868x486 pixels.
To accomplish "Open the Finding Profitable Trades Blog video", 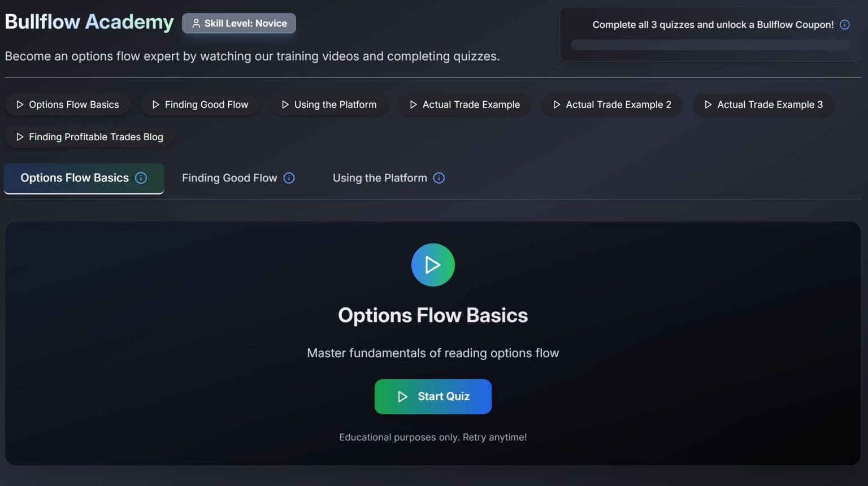I will pyautogui.click(x=90, y=137).
